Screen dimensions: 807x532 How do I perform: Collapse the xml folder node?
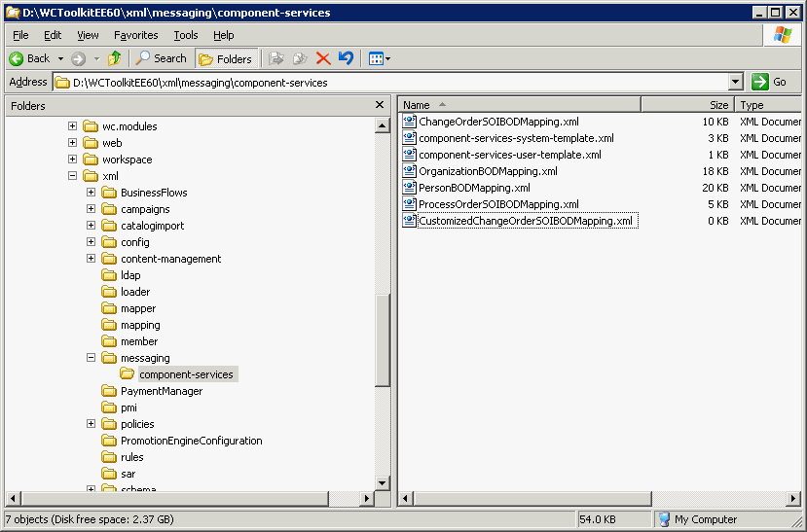pyautogui.click(x=73, y=176)
